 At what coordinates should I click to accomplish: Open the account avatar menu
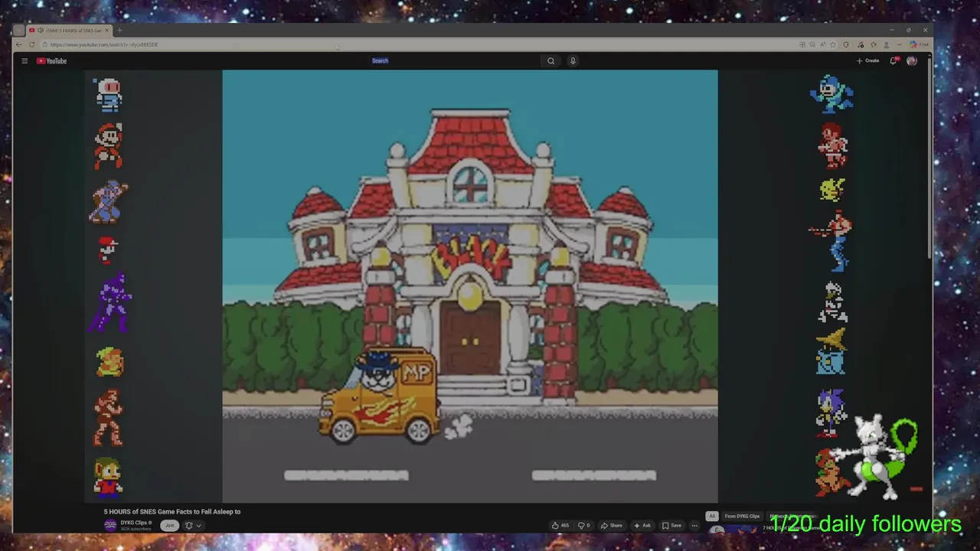pos(912,60)
